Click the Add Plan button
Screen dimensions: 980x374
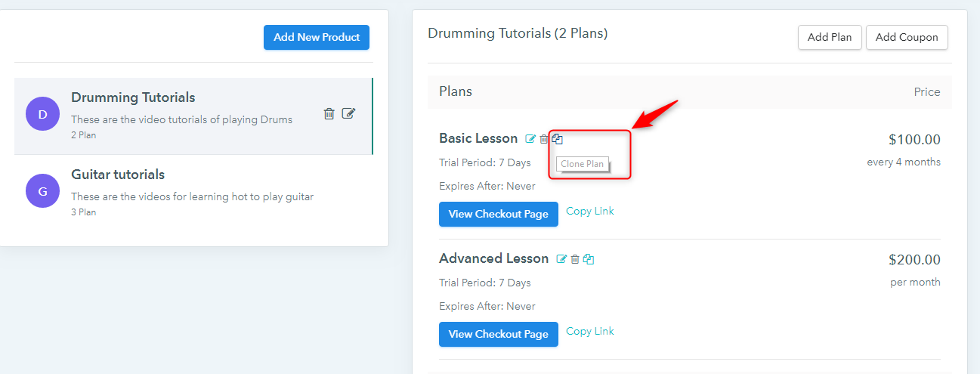(x=830, y=37)
